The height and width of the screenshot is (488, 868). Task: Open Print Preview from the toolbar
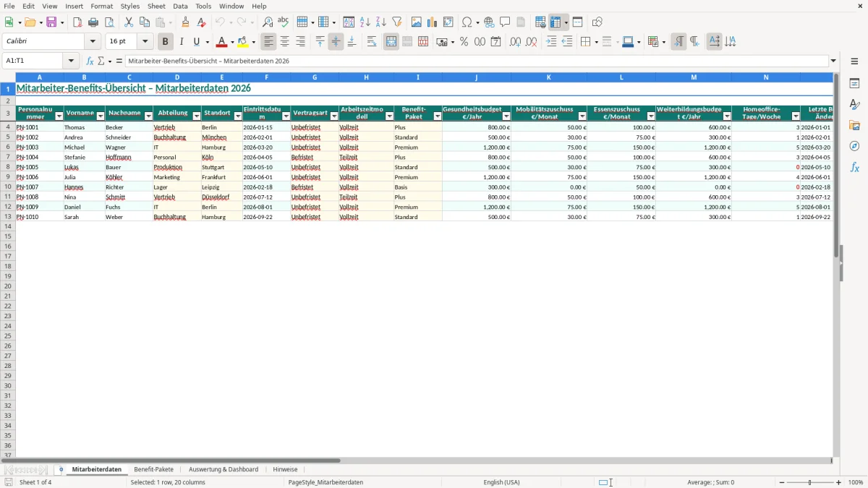[109, 22]
